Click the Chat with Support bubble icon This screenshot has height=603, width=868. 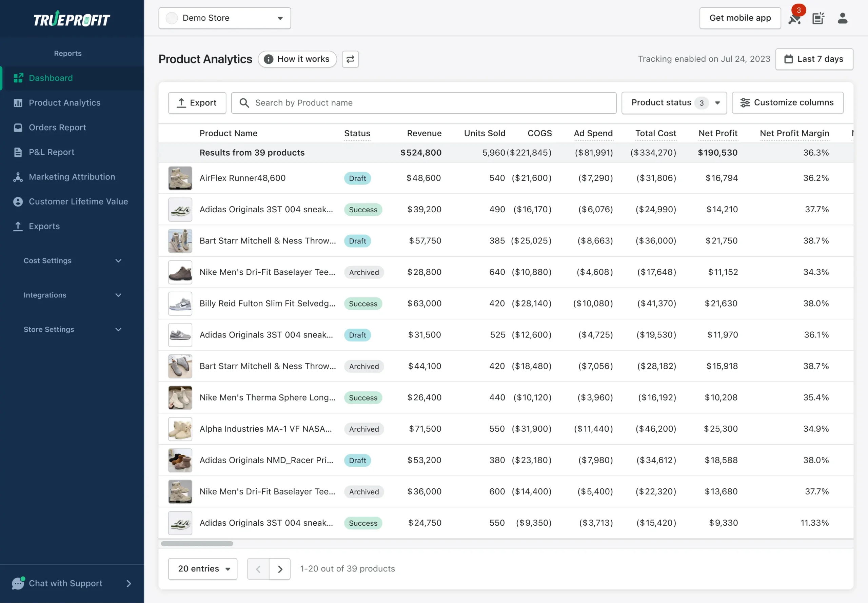click(18, 583)
